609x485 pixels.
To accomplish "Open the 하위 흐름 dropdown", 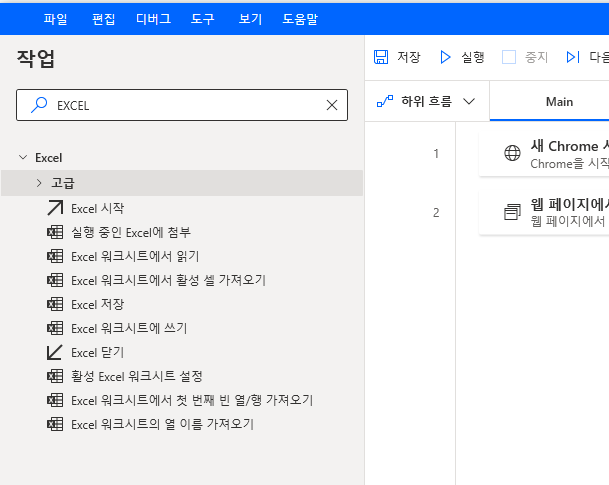I will (469, 101).
